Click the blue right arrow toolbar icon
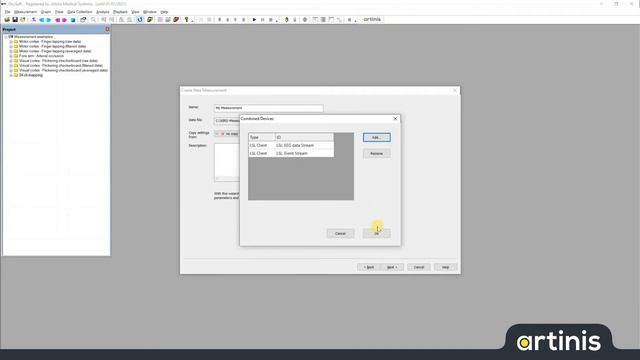Screen dimensions: 640x360 49,20
